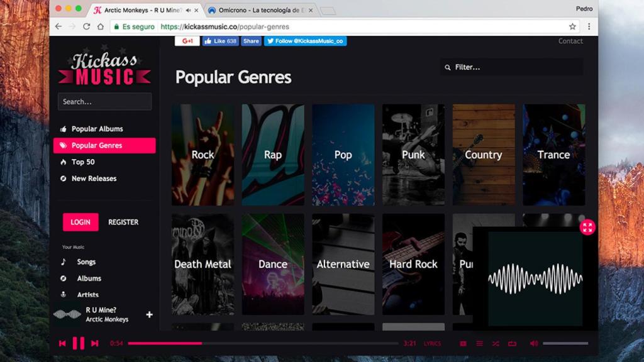Screen dimensions: 644x362
Task: Open the Contact link
Action: [570, 41]
